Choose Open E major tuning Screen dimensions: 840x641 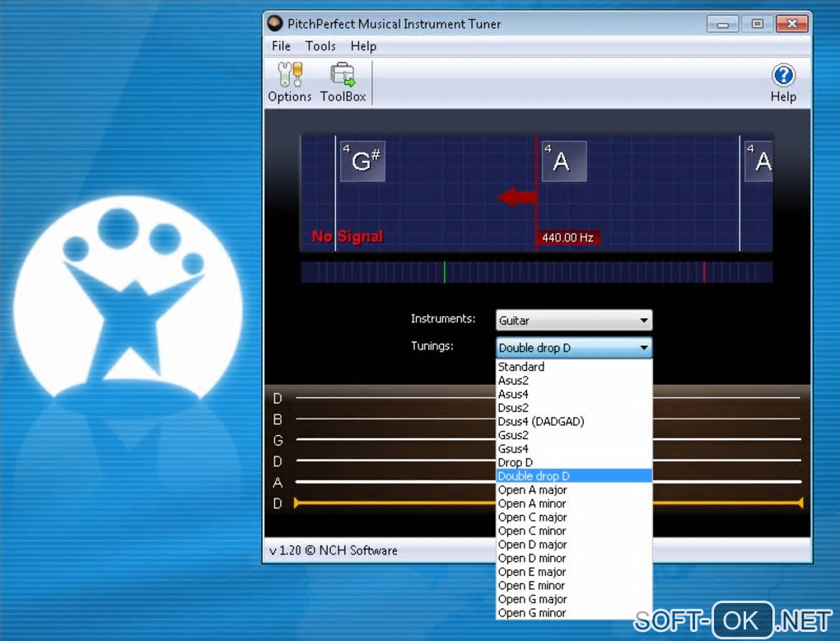click(574, 572)
